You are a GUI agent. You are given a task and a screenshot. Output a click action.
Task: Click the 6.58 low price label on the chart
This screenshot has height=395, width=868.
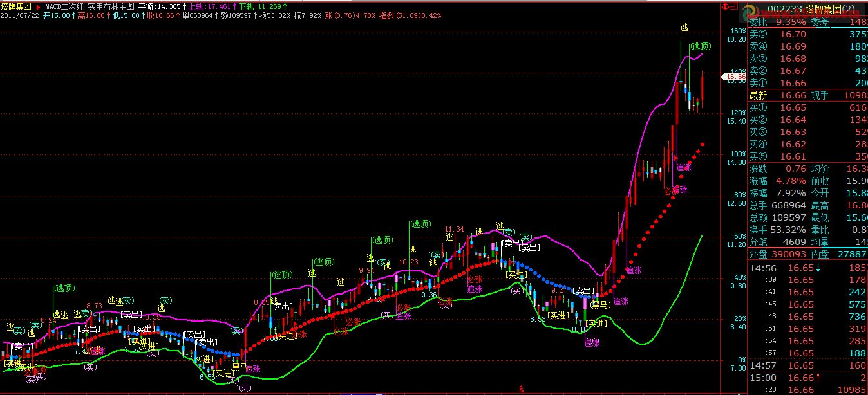(207, 378)
